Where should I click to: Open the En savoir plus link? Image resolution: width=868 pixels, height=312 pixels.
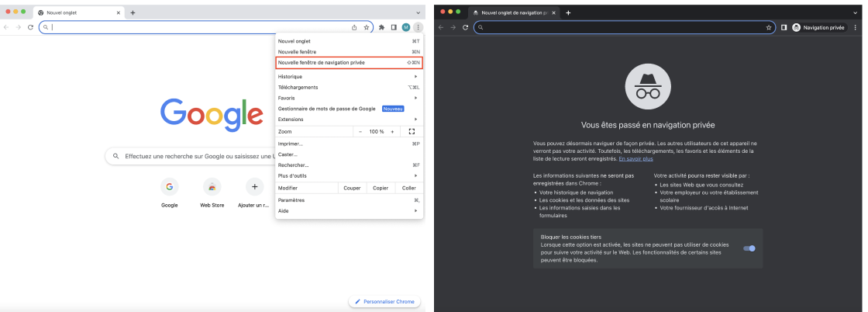tap(635, 158)
